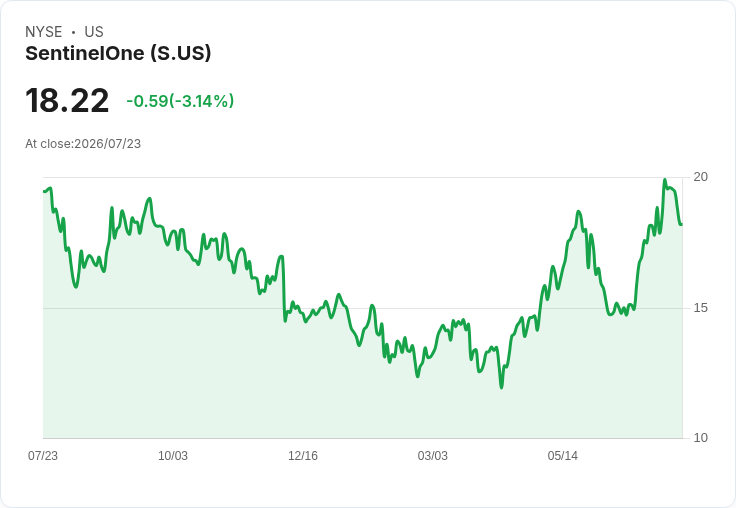This screenshot has width=736, height=508.
Task: Click the sharp price drop after 12/16 peak
Action: [284, 289]
